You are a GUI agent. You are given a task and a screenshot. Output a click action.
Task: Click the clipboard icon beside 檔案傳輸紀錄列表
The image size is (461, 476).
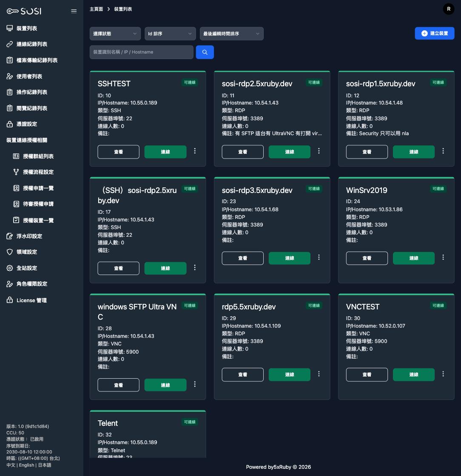[10, 60]
